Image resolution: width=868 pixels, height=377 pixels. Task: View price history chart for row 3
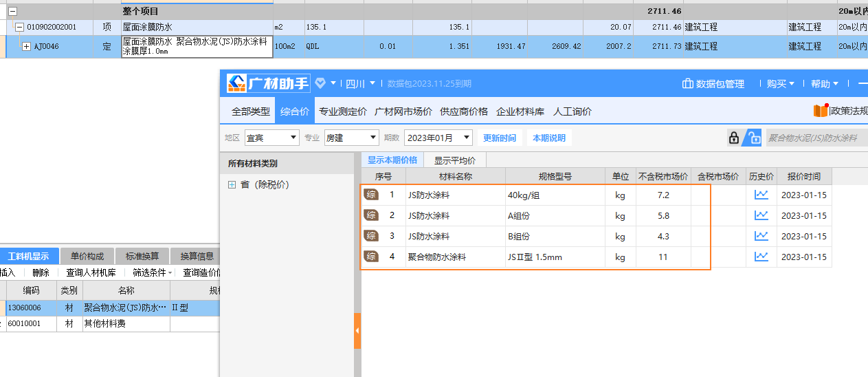761,236
